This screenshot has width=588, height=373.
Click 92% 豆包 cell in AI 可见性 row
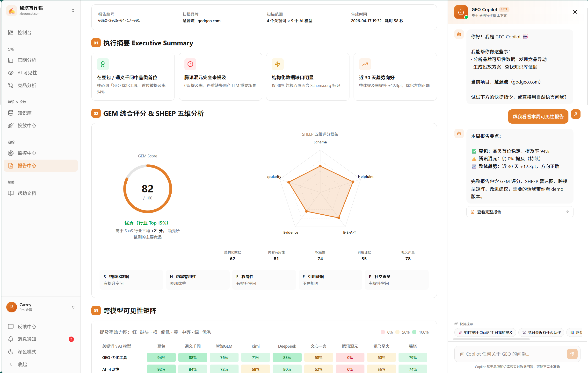[x=161, y=369]
